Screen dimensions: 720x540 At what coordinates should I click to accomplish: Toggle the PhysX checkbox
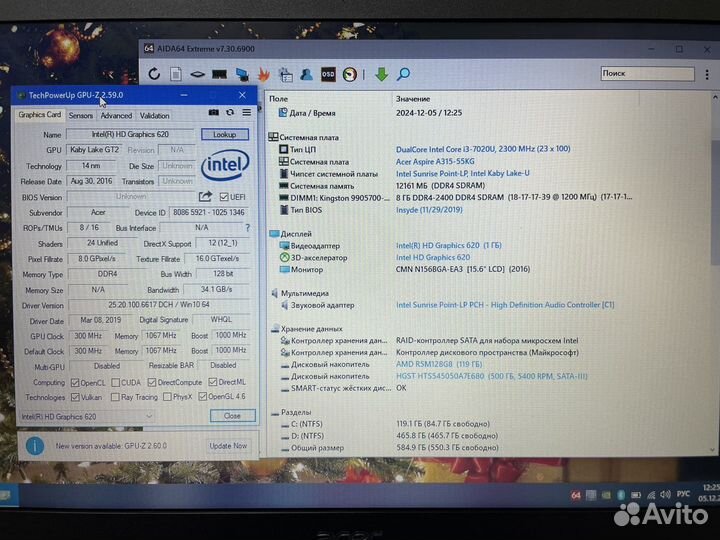click(x=167, y=396)
